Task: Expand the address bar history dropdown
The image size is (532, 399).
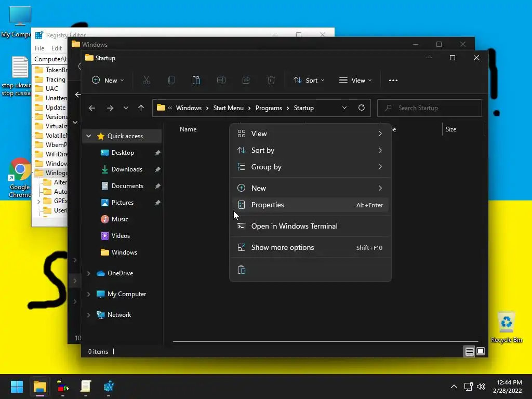Action: 344,108
